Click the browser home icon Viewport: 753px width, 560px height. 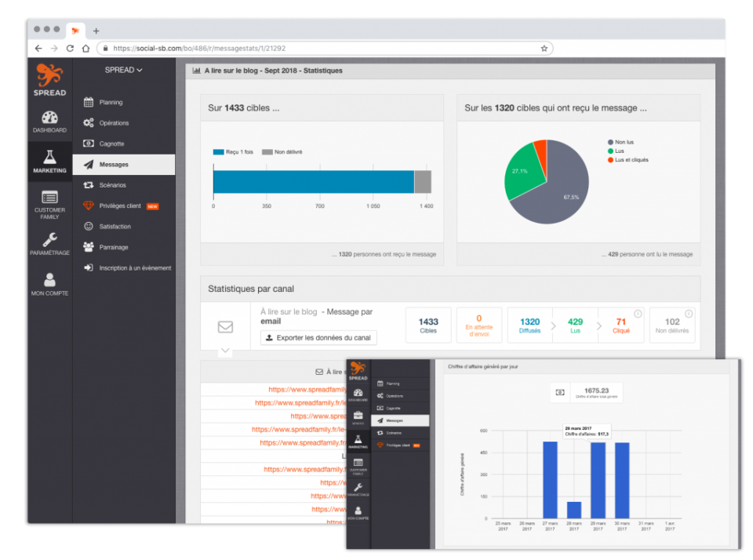click(x=86, y=48)
